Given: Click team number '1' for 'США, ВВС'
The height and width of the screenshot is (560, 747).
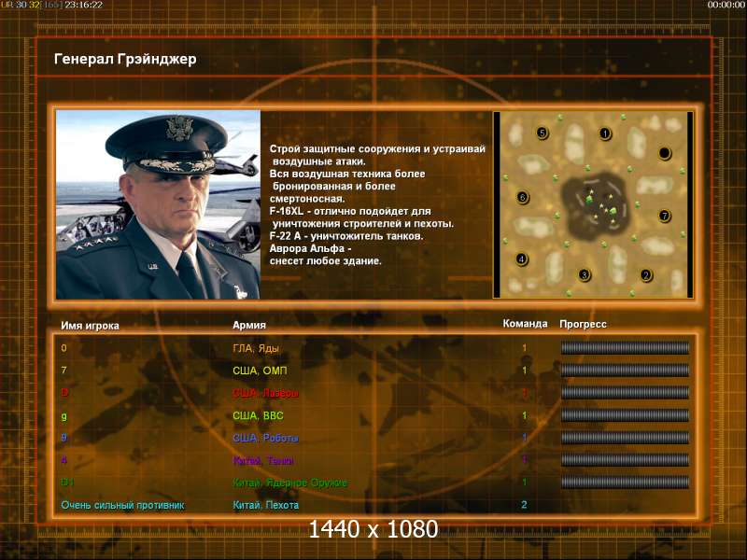Looking at the screenshot, I should [525, 415].
